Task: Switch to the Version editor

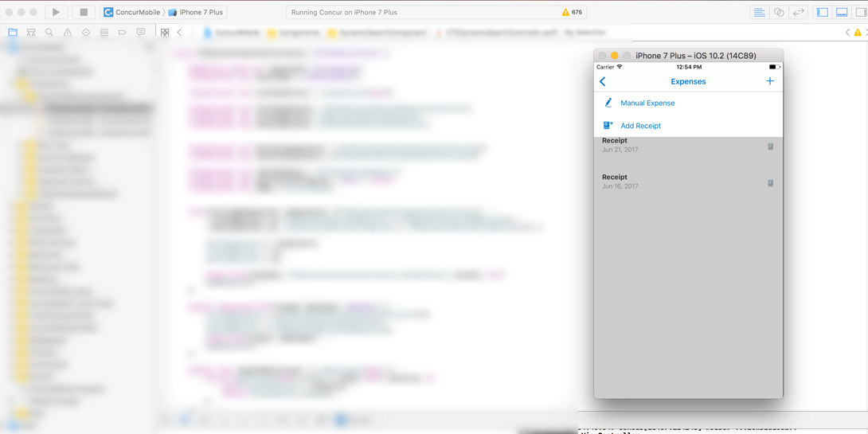Action: [798, 12]
